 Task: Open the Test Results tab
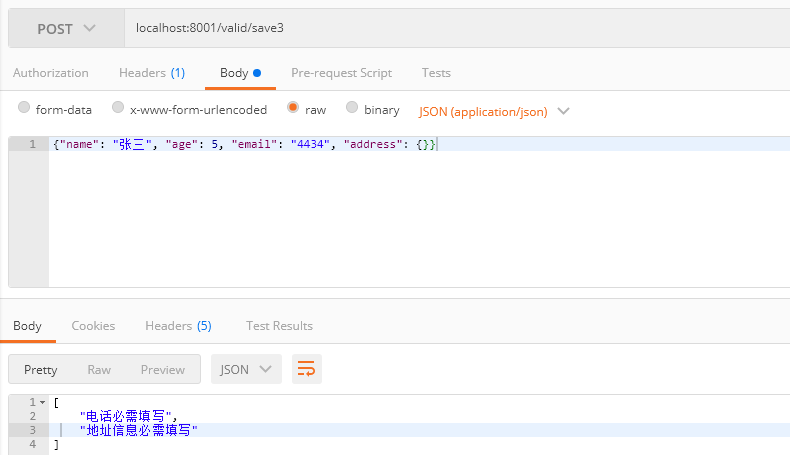tap(279, 326)
